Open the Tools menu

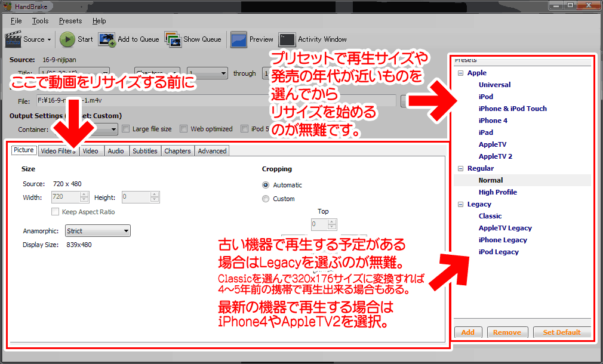(x=40, y=21)
